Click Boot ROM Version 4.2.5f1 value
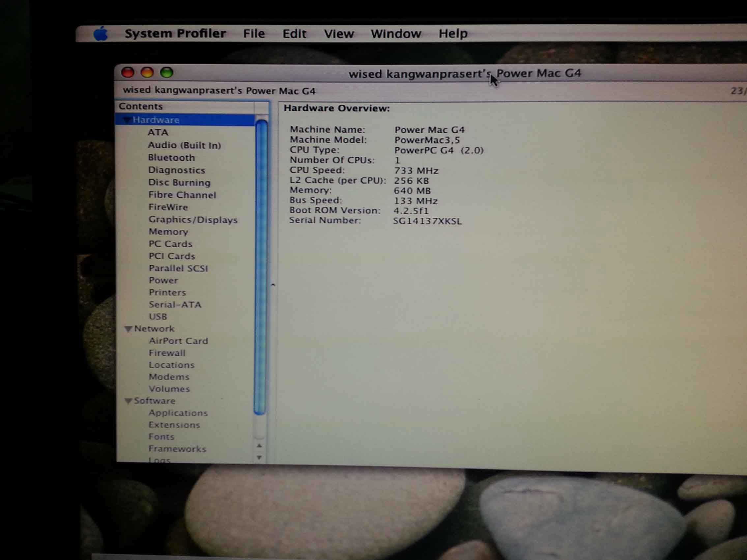This screenshot has width=747, height=560. 411,211
